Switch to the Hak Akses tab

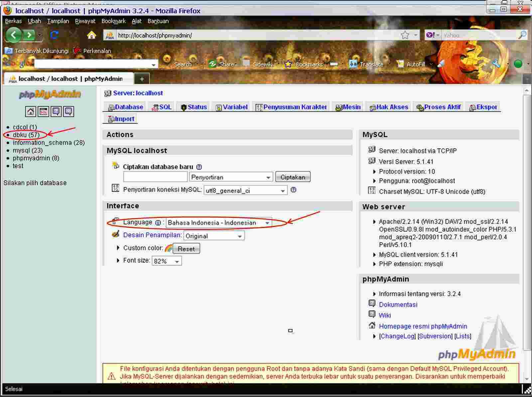(389, 107)
